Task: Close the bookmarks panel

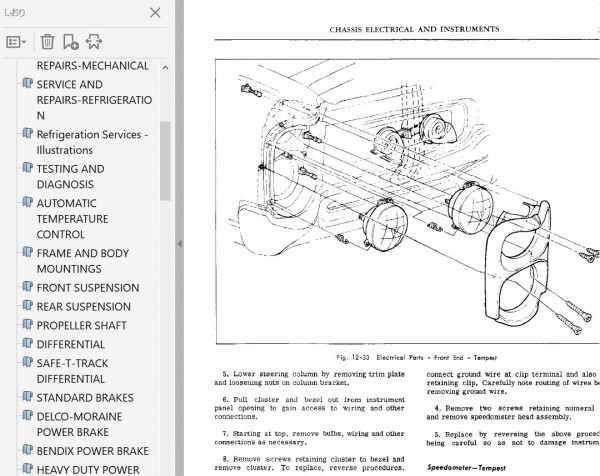Action: point(155,13)
